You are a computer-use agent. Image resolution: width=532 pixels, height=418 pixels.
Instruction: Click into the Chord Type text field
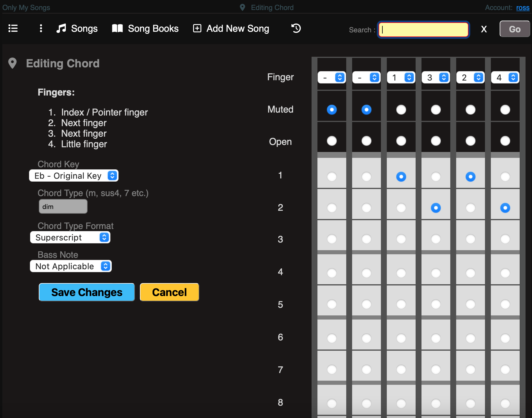(63, 207)
